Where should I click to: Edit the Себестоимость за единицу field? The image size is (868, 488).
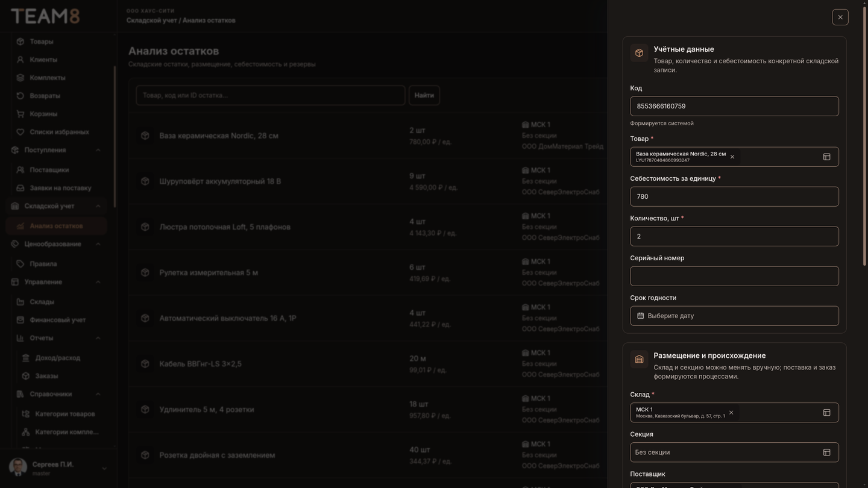(734, 196)
